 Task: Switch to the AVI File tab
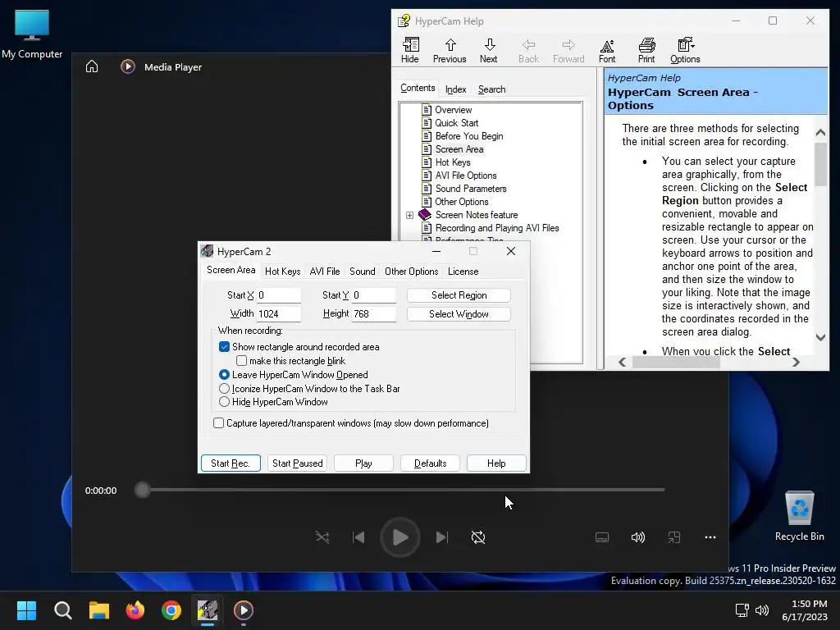click(x=325, y=271)
